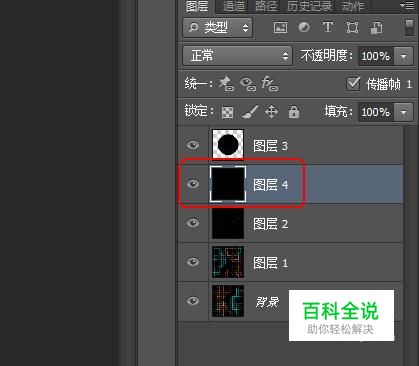419x366 pixels.
Task: Toggle the 传播帧 1 checkbox
Action: [x=353, y=84]
